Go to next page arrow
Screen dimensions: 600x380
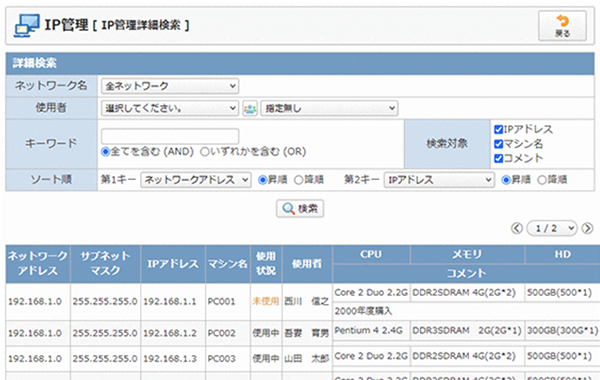[587, 228]
